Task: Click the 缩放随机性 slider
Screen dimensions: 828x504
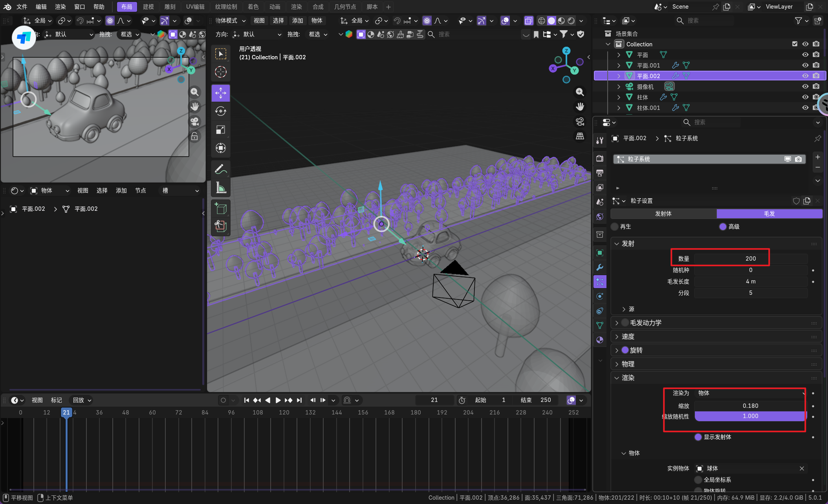Action: (x=750, y=416)
